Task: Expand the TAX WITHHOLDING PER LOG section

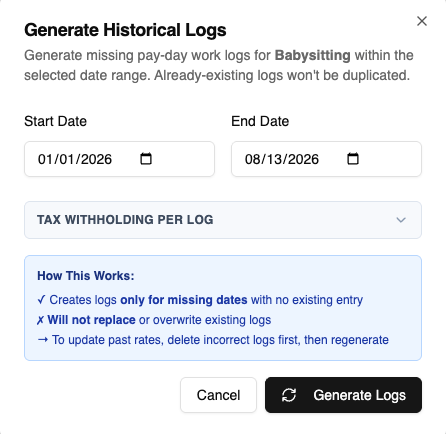Action: click(x=223, y=220)
